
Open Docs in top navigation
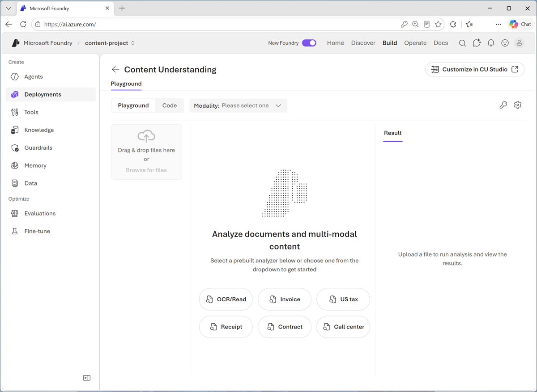coord(441,43)
